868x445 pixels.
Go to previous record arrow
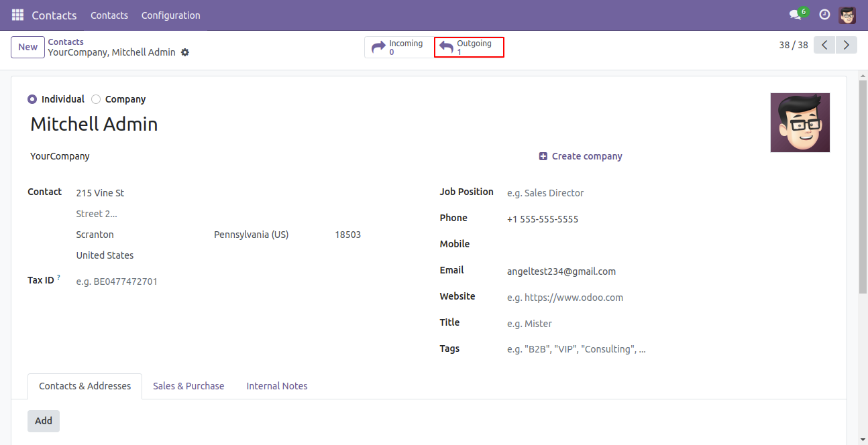point(824,45)
